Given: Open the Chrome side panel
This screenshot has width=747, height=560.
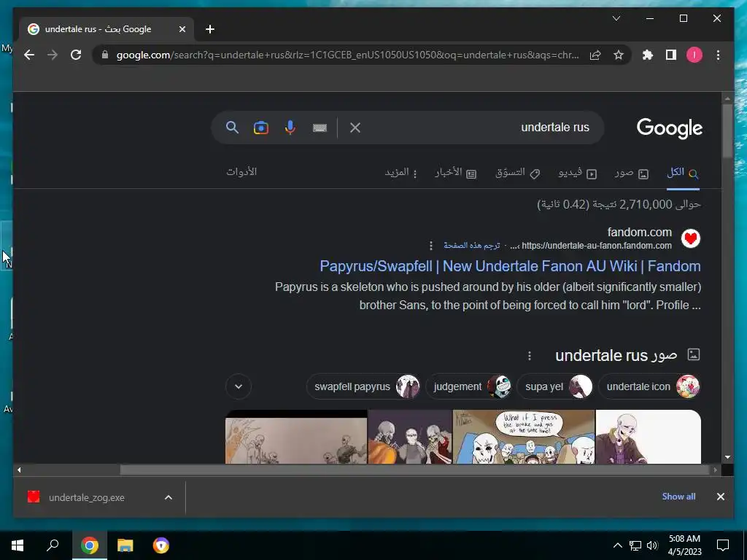Looking at the screenshot, I should pyautogui.click(x=671, y=55).
